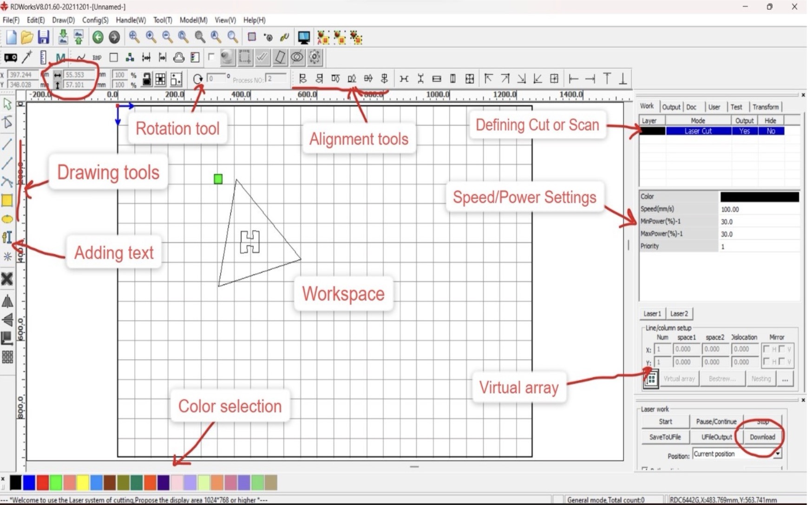Open the File(F) menu
812x505 pixels.
11,20
